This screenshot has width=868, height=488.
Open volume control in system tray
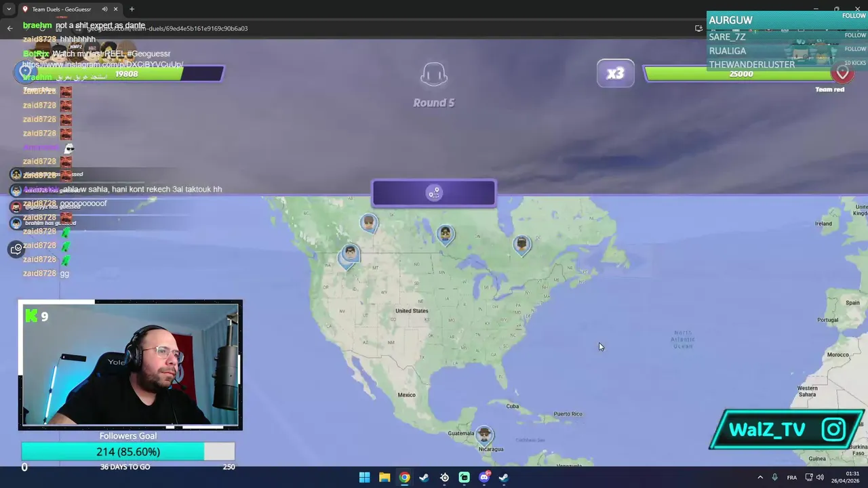[820, 477]
